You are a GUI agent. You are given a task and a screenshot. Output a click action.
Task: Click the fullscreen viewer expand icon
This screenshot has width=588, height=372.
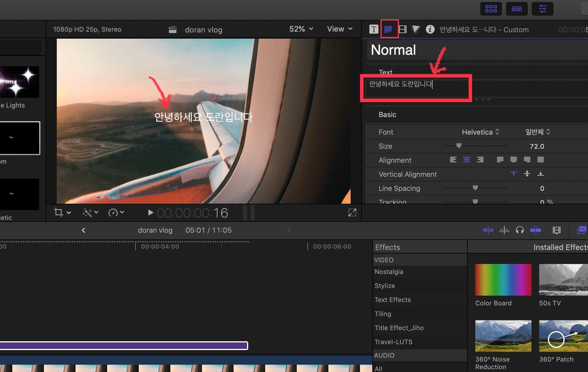click(x=352, y=212)
